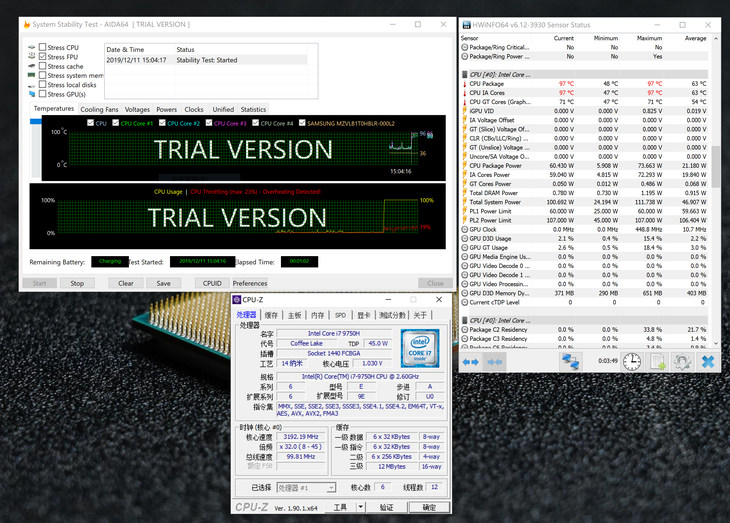Open AIDA64 Preferences button
Screen dimensions: 730x523
(250, 283)
